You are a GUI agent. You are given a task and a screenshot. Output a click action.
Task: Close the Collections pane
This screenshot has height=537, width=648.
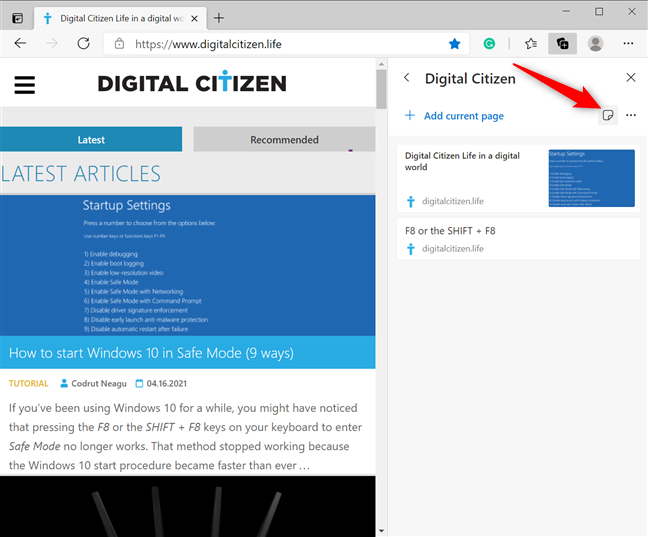coord(631,77)
